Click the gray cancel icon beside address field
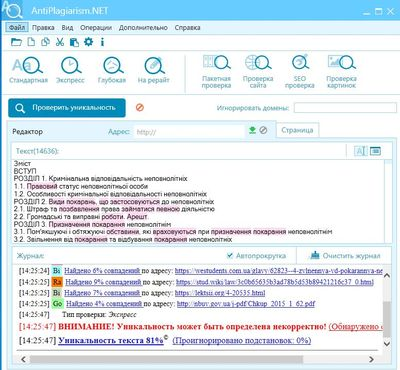The width and height of the screenshot is (400, 370). coord(263,130)
